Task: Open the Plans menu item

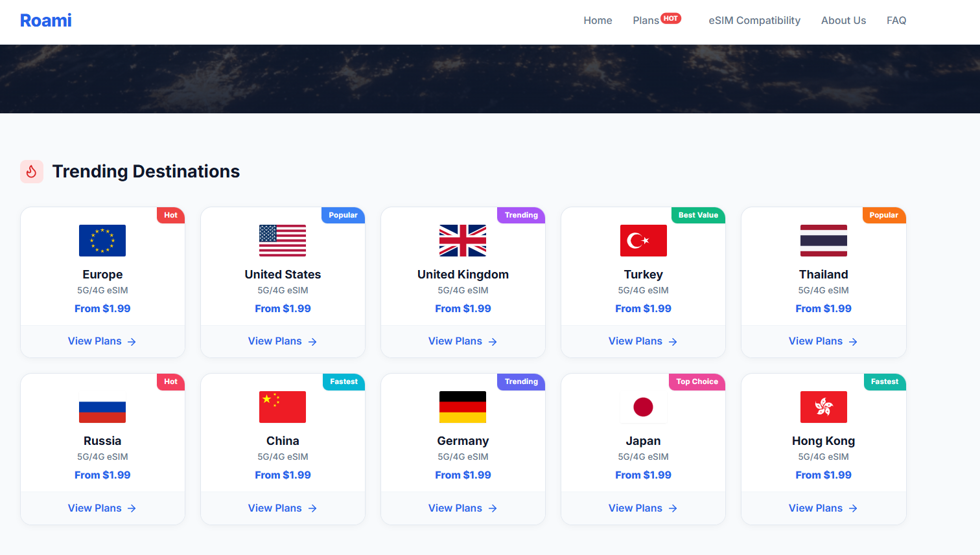Action: pyautogui.click(x=646, y=21)
